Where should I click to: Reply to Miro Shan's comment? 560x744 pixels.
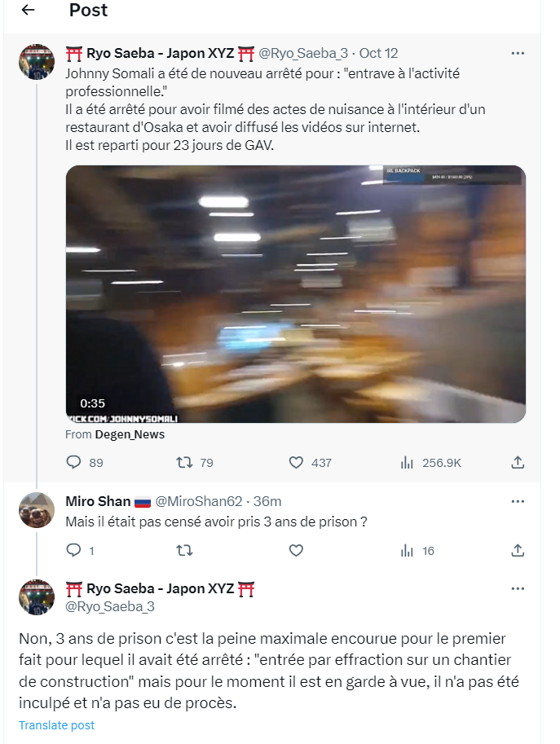(73, 551)
